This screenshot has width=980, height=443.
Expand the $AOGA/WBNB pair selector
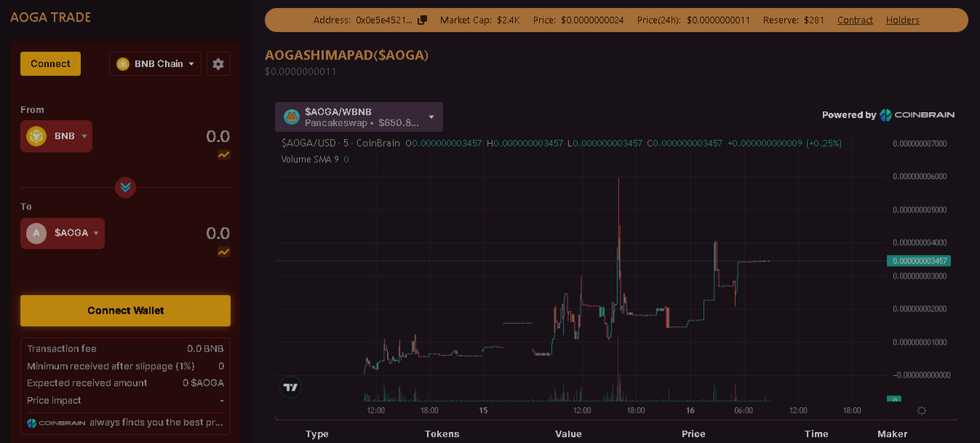tap(359, 117)
